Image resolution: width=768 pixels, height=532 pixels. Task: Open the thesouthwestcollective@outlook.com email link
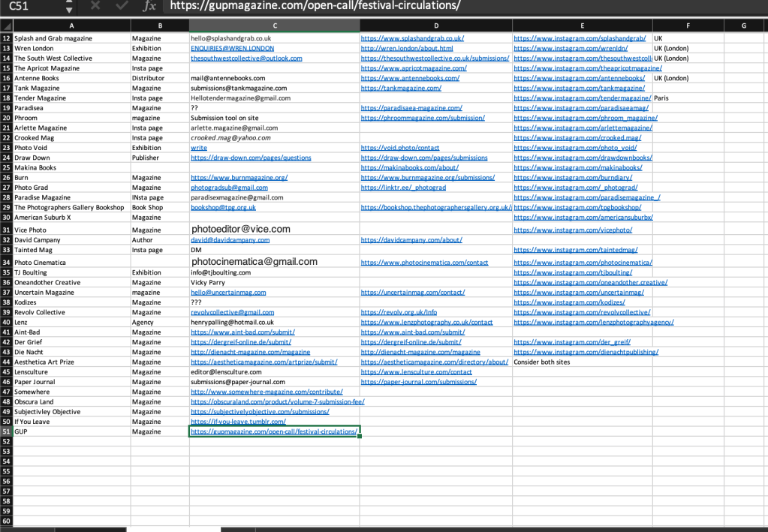coord(246,58)
